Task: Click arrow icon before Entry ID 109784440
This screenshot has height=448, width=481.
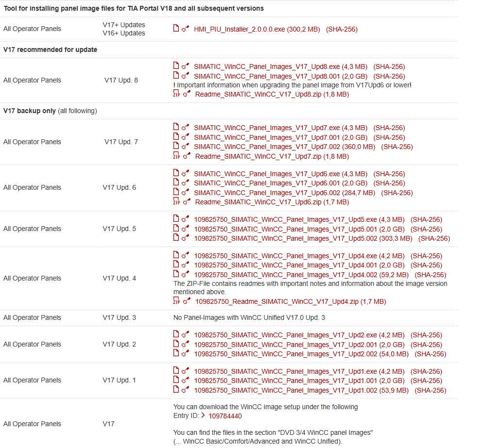Action: pyautogui.click(x=203, y=415)
